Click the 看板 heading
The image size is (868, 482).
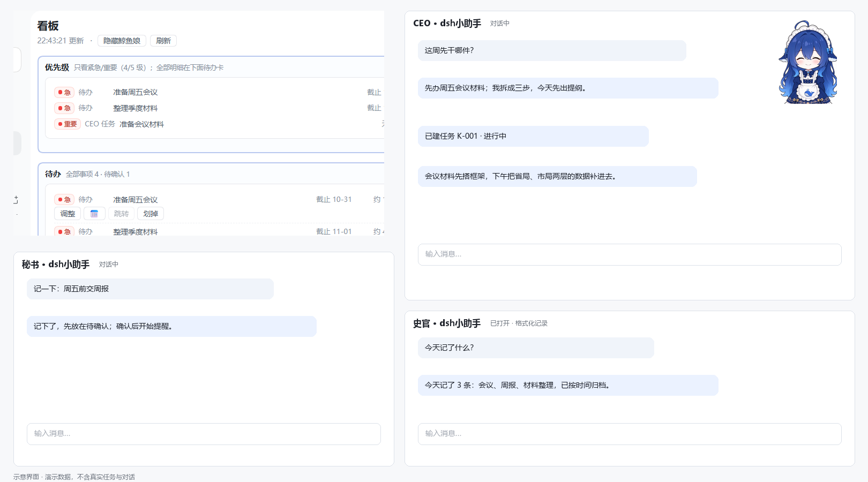click(x=48, y=25)
